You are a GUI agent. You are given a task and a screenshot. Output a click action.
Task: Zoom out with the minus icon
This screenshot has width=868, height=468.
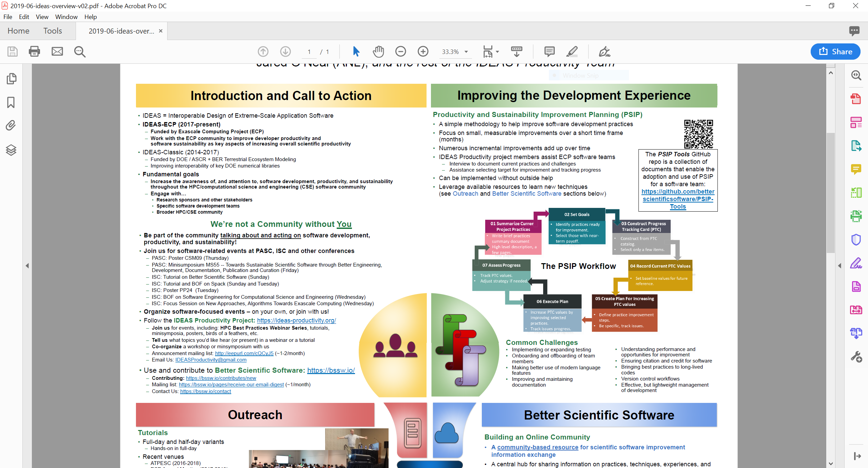click(x=400, y=52)
